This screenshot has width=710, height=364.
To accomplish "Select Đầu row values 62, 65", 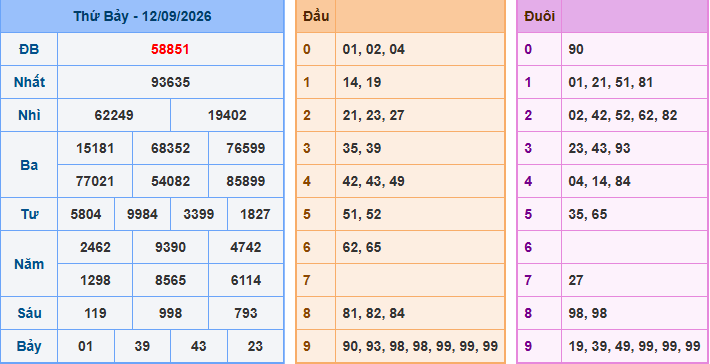I will [362, 248].
